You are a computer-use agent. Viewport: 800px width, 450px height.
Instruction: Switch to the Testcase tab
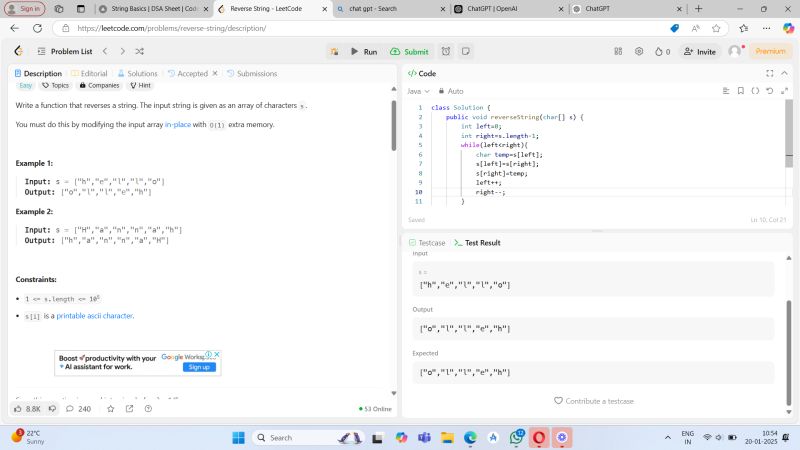tap(427, 242)
